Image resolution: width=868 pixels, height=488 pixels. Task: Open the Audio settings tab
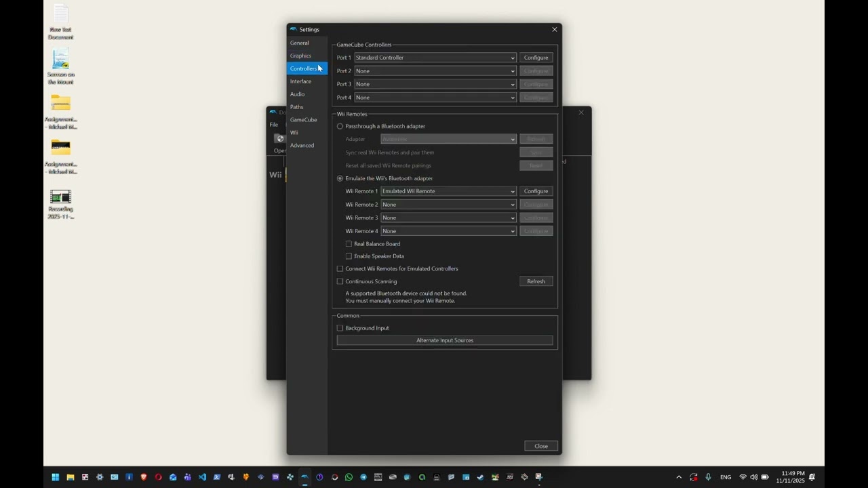click(x=307, y=94)
